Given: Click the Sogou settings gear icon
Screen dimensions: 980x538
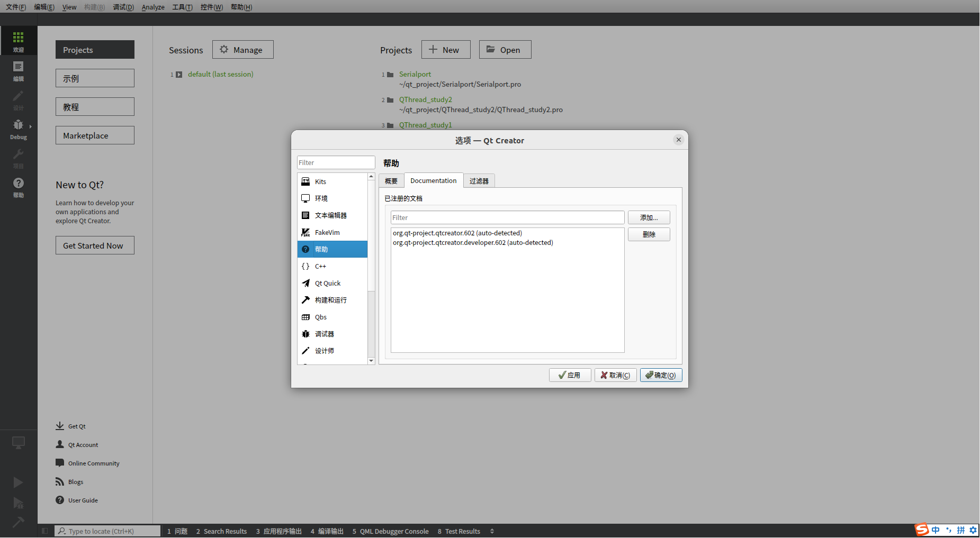Looking at the screenshot, I should pyautogui.click(x=973, y=530).
